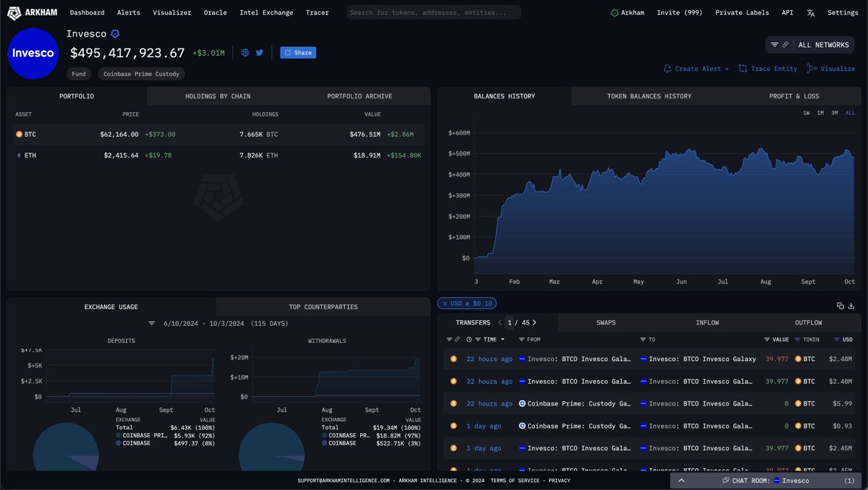Copy transfers with the copy icon
The height and width of the screenshot is (490, 868).
click(x=841, y=306)
